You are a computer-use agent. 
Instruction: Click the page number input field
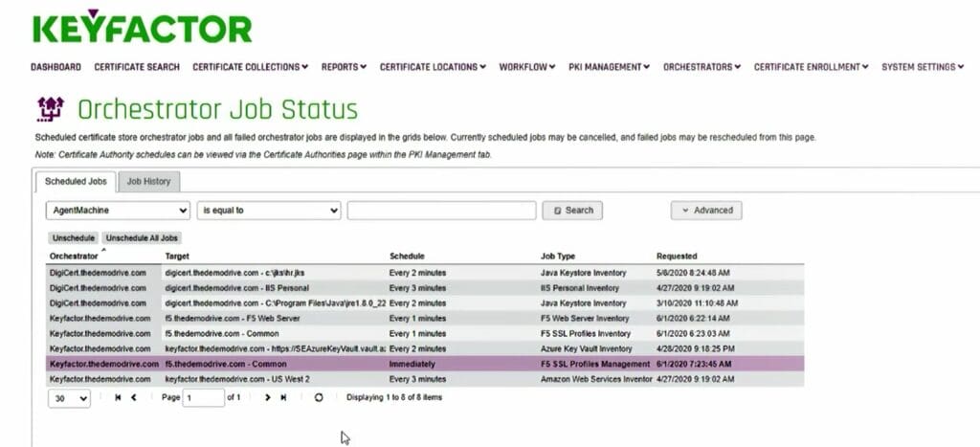(x=203, y=397)
